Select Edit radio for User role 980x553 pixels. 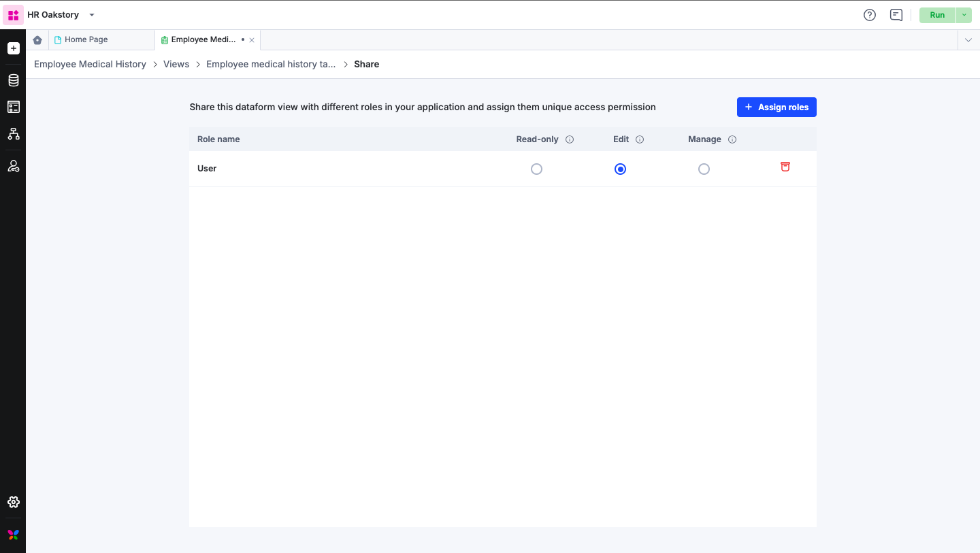(620, 169)
